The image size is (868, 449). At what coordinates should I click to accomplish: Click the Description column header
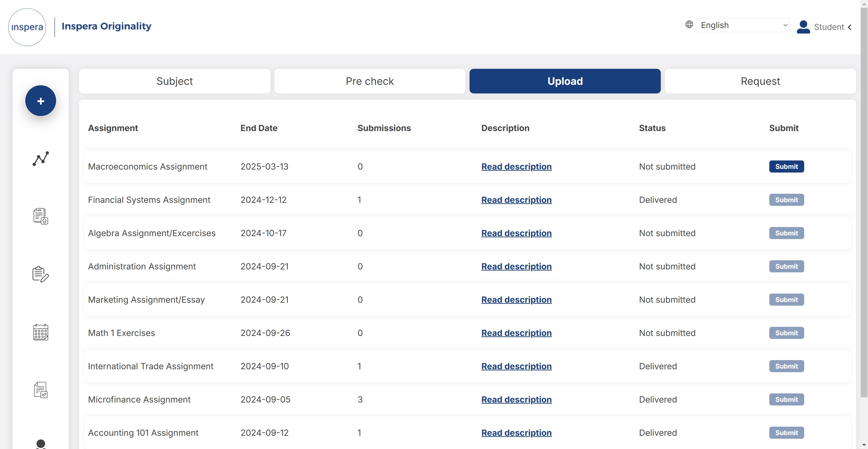[505, 128]
